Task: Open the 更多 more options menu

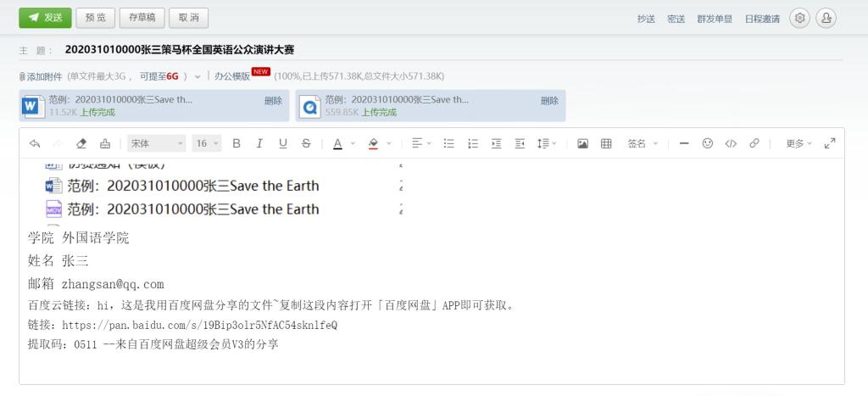Action: (x=798, y=143)
